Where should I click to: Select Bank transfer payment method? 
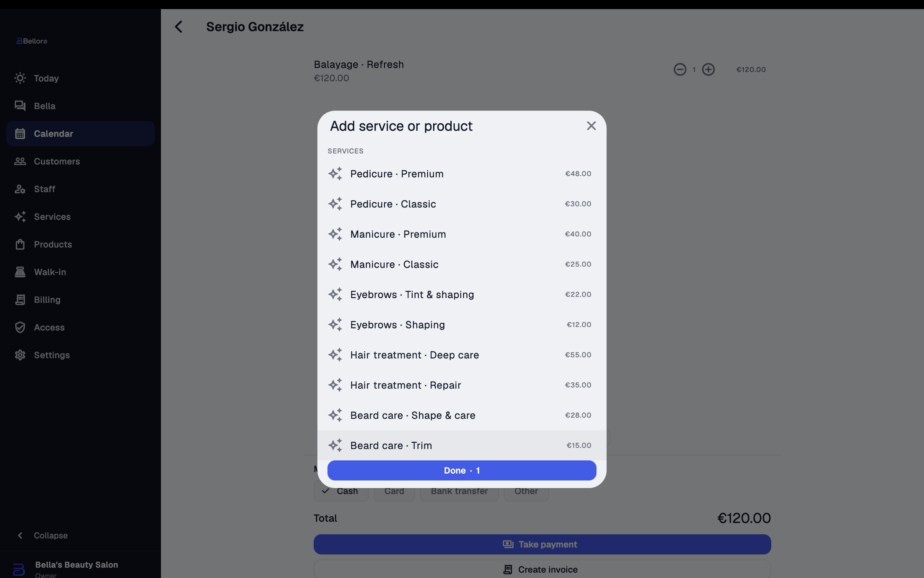click(459, 491)
